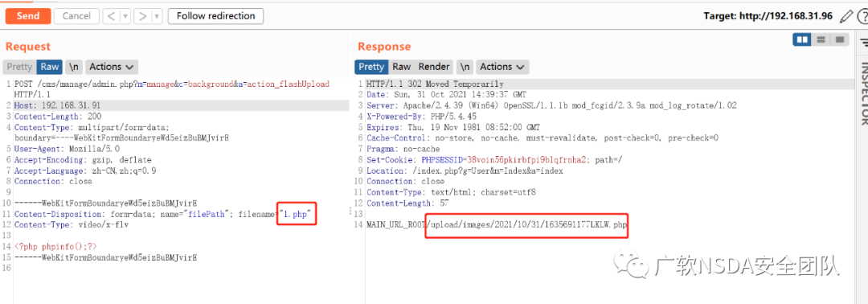Click HTTP/1.1 302 Moved Temporarily line
Screen dimensions: 868x304
435,84
